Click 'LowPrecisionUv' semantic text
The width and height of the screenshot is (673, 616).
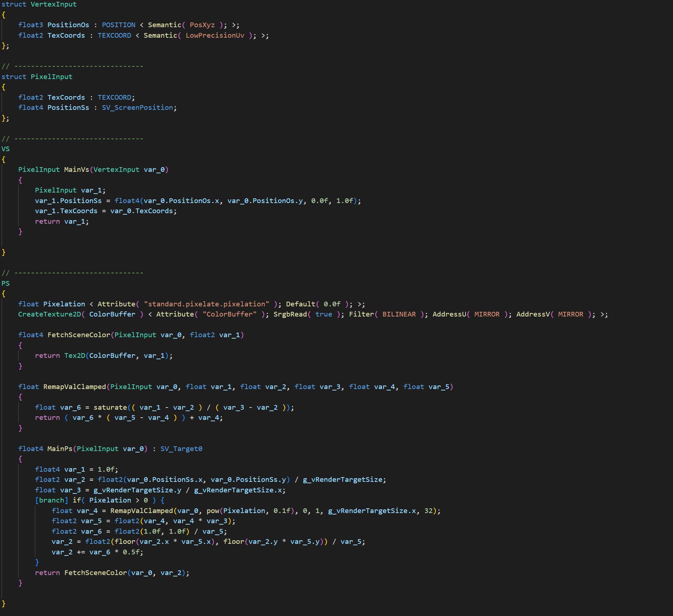[215, 36]
